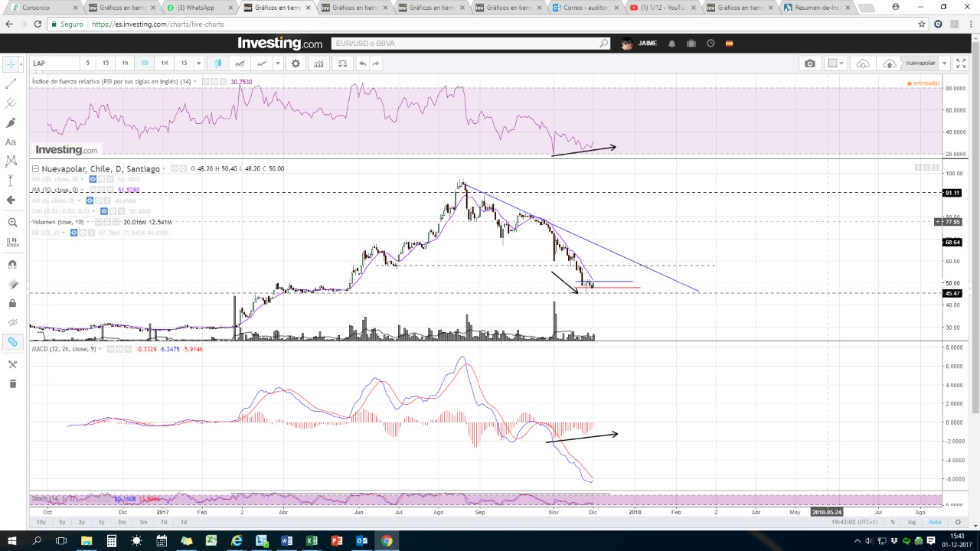Save chart layout to cloud

pos(889,64)
